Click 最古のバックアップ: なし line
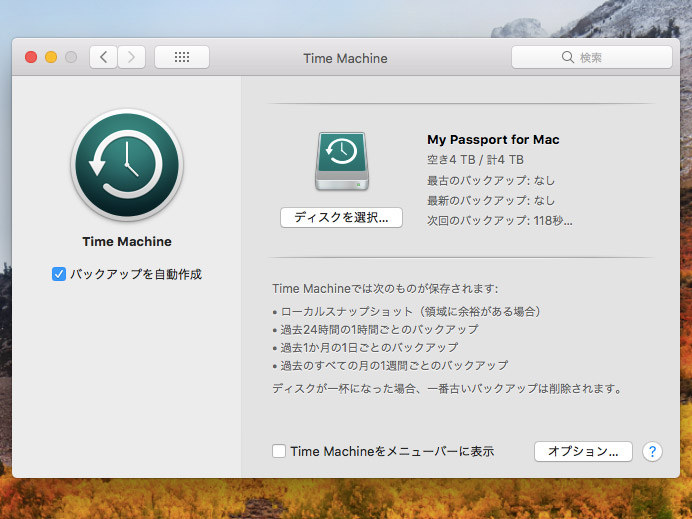 coord(491,180)
